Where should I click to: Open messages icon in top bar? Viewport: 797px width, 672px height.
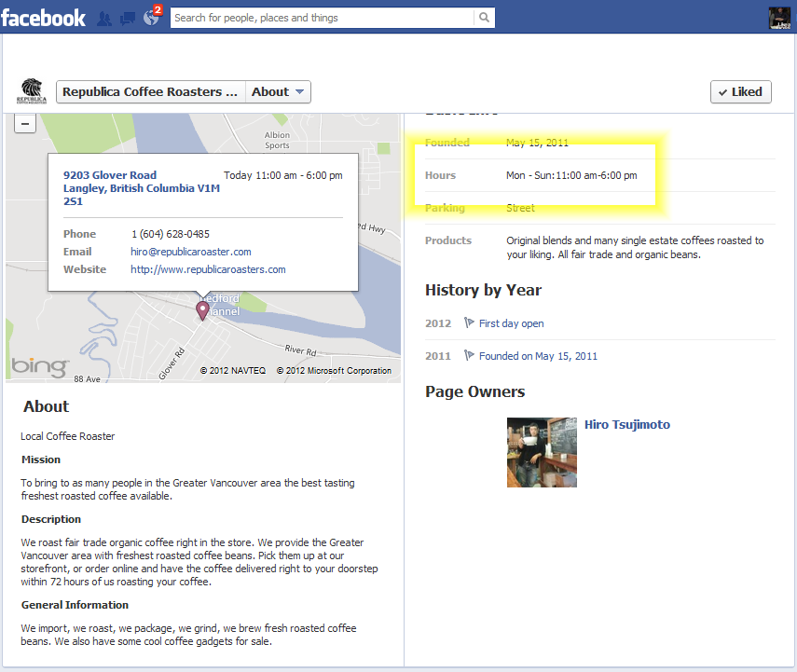click(128, 19)
